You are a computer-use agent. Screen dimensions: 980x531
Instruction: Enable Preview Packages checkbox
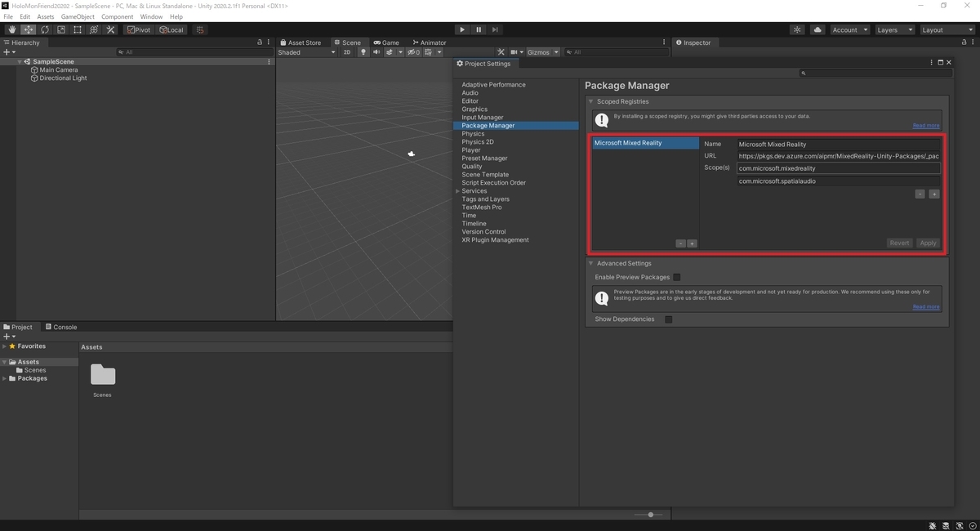click(677, 277)
